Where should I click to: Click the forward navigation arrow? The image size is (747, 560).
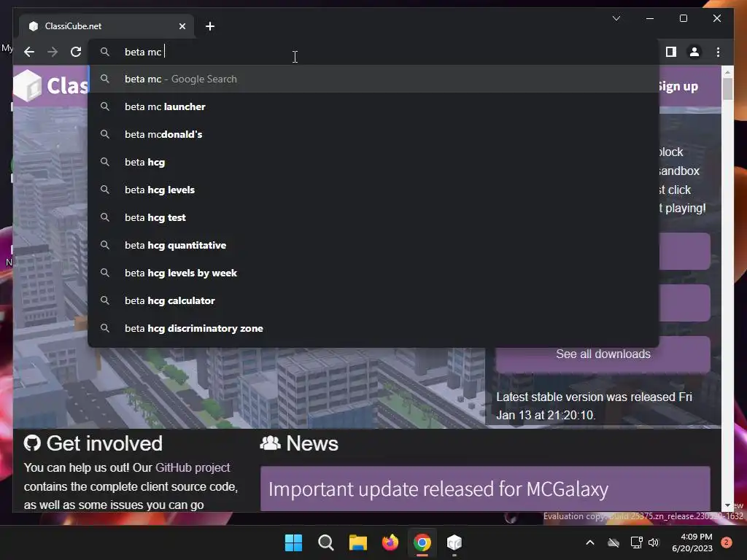click(53, 52)
